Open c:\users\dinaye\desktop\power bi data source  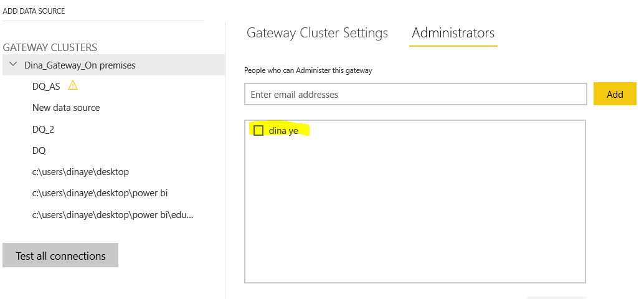100,193
